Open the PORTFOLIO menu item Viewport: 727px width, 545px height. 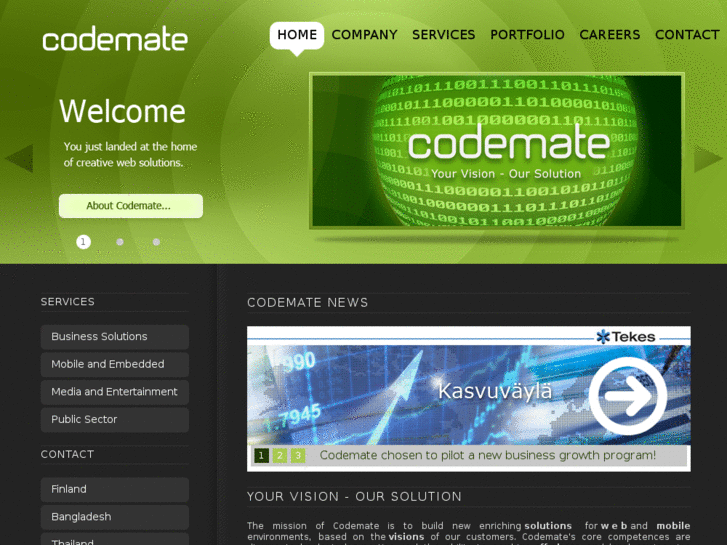pos(527,35)
